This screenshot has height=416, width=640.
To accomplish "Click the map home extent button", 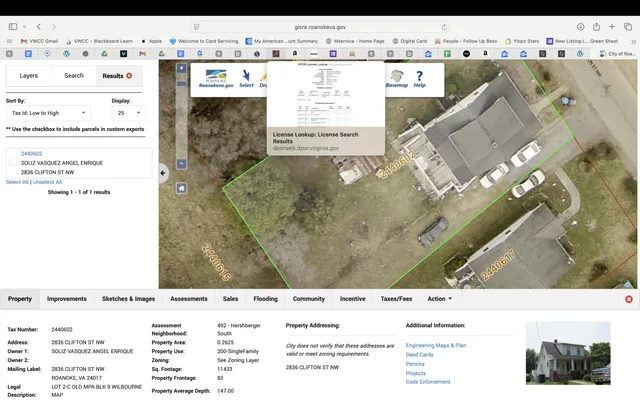I will click(181, 188).
